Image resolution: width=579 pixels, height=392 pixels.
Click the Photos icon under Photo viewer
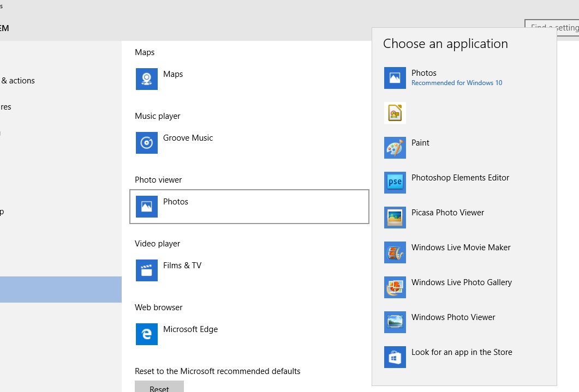coord(147,207)
